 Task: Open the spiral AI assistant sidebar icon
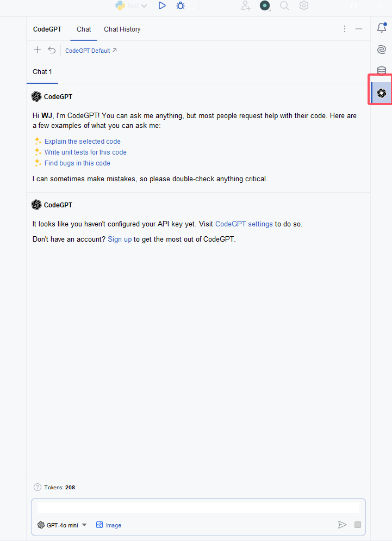coord(381,50)
